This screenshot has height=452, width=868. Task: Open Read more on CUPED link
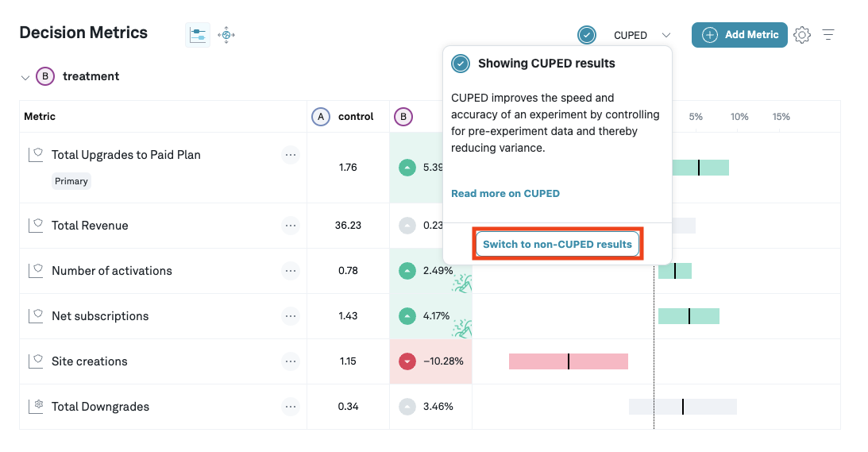pos(505,193)
